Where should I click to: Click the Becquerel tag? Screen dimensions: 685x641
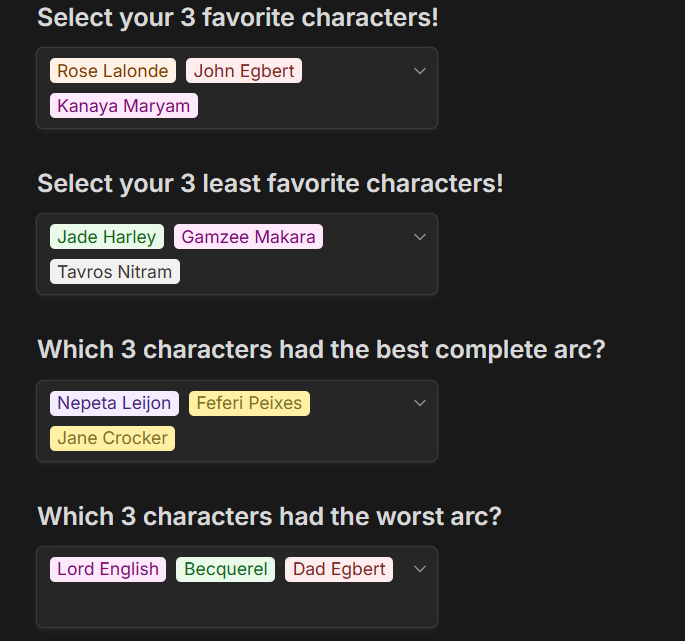(x=225, y=569)
